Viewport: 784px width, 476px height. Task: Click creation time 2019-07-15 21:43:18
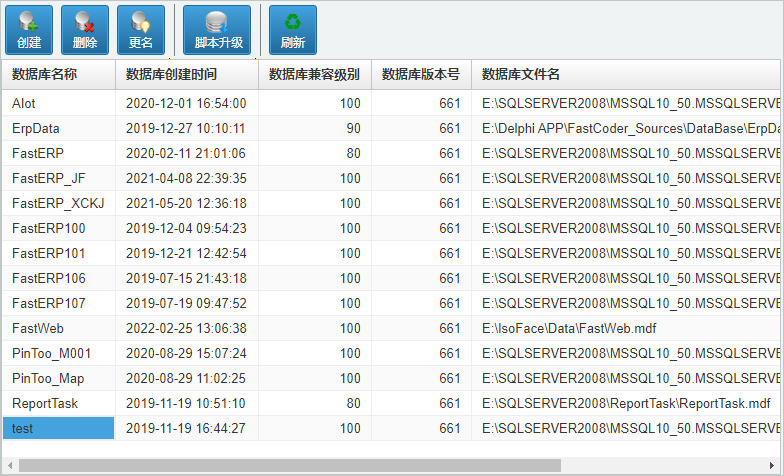click(186, 278)
